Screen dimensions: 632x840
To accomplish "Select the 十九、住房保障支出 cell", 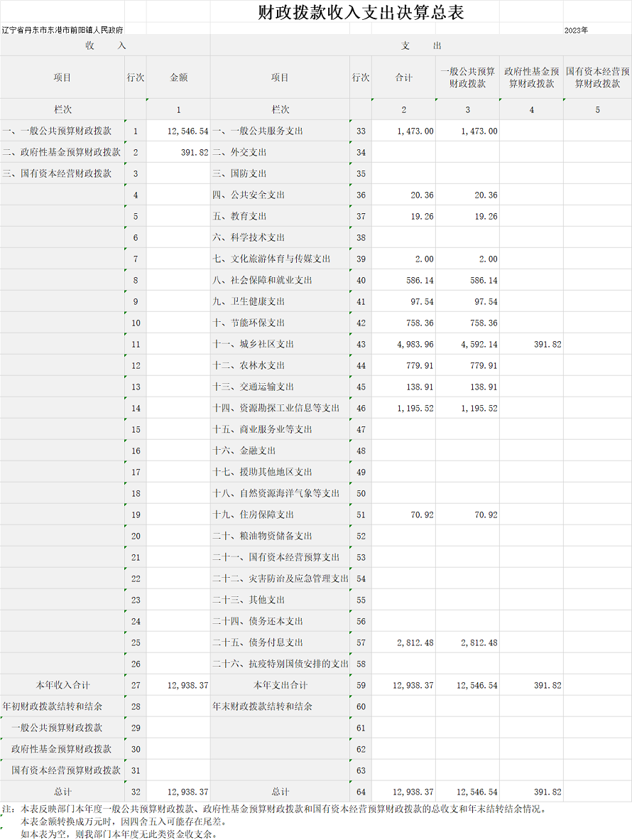I will [280, 515].
